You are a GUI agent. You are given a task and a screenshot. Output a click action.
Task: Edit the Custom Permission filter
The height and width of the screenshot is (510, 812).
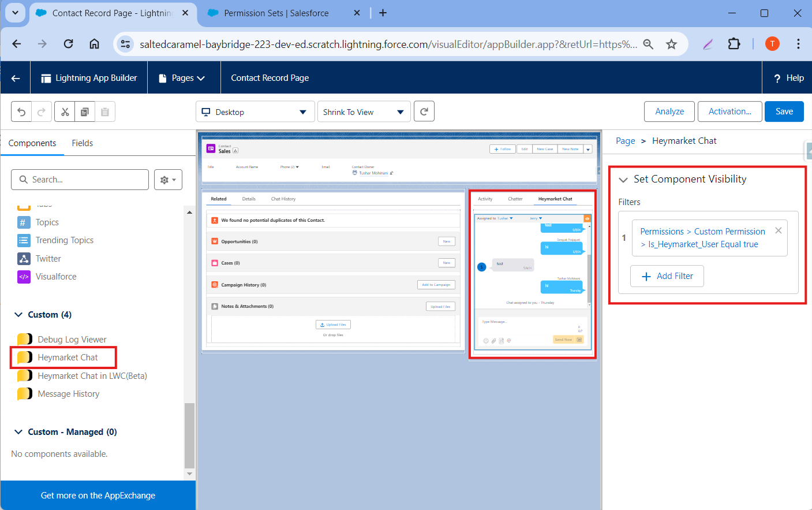[702, 238]
